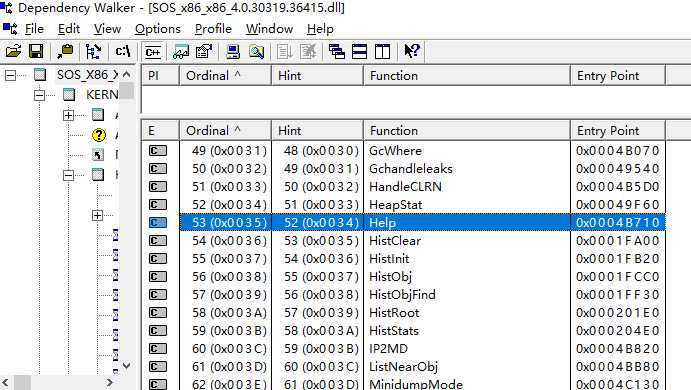
Task: Click the Hint header in imports list
Action: pos(317,75)
